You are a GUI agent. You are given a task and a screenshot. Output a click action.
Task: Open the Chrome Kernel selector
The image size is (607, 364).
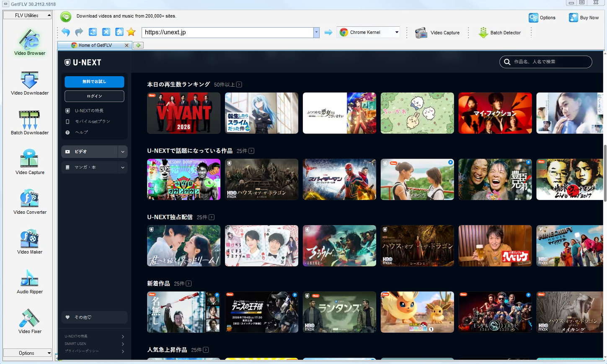[x=369, y=32]
